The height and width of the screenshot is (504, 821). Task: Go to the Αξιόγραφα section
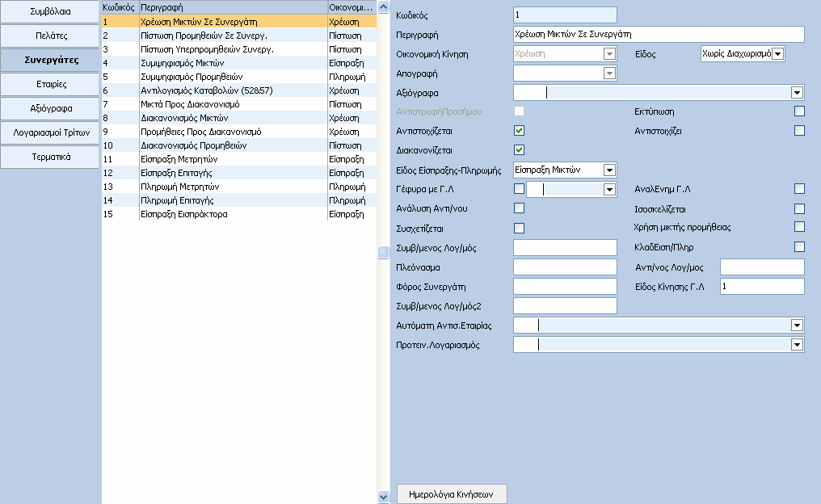click(x=50, y=108)
